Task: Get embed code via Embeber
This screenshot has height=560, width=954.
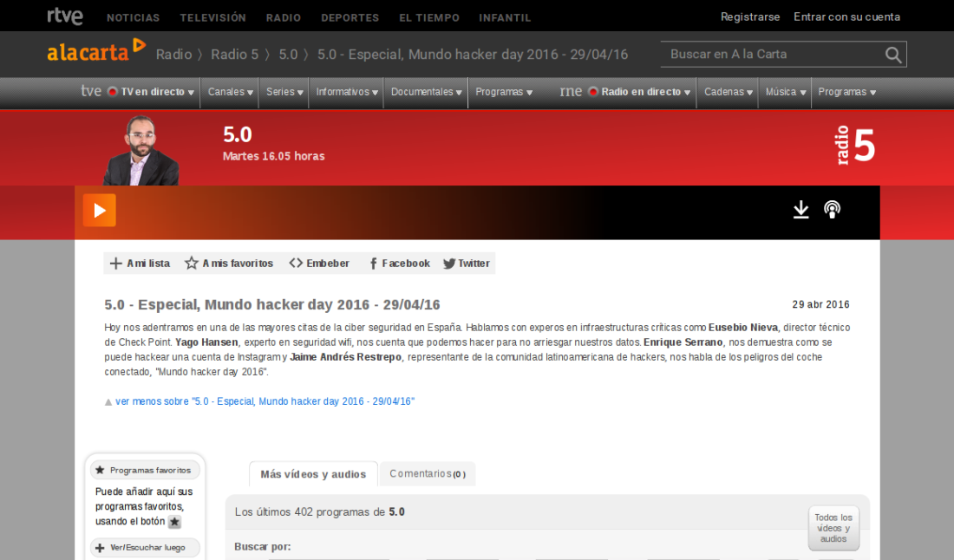Action: [319, 264]
